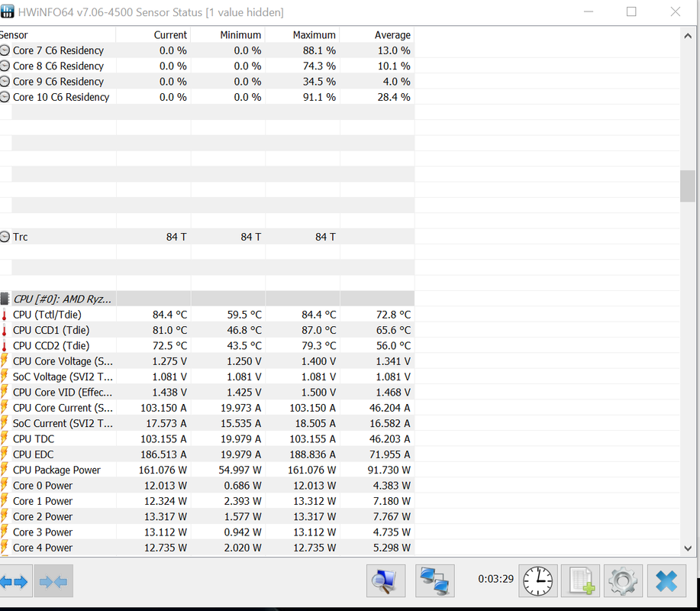Screen dimensions: 700x611
Task: Click the thermometer icon for CPU (Tctl/Tdie)
Action: pyautogui.click(x=5, y=315)
